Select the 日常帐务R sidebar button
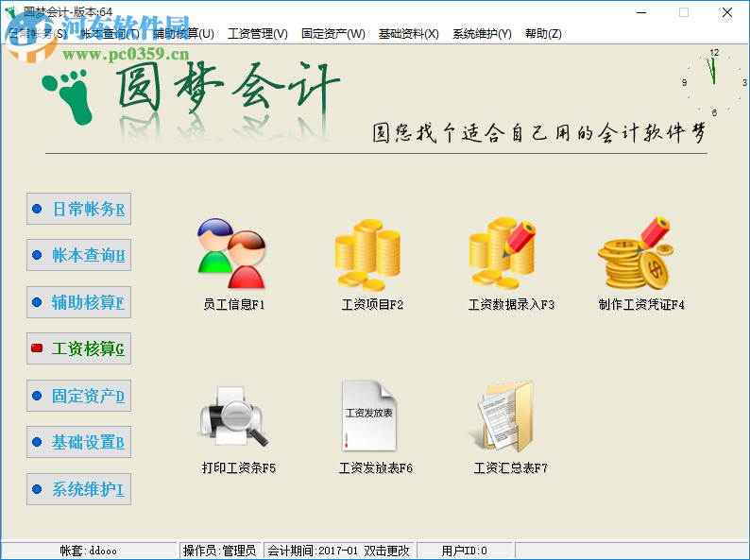The width and height of the screenshot is (750, 560). [x=79, y=209]
